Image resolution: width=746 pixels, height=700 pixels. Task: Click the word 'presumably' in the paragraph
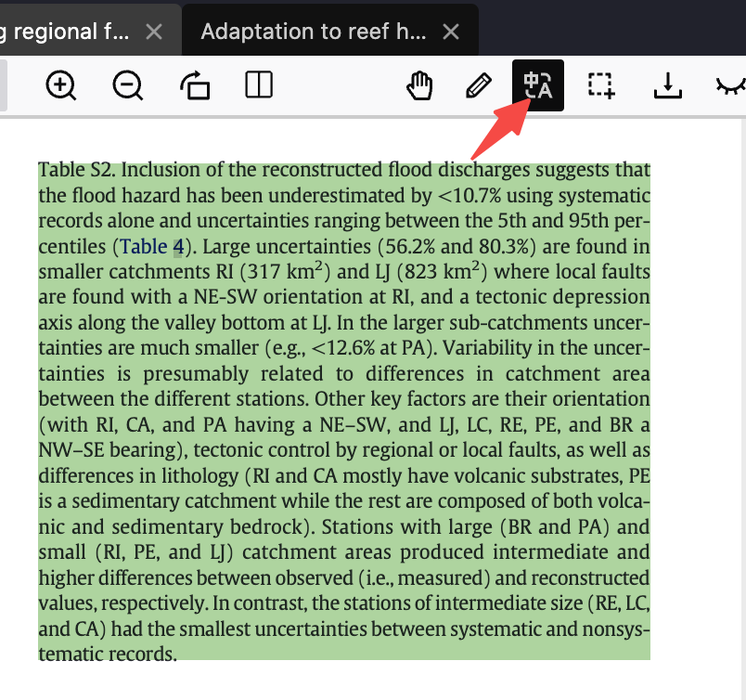[196, 374]
